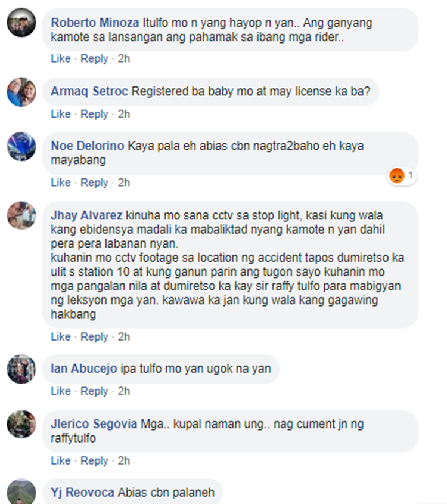
Task: Like Ian Abucejo's comment
Action: [61, 391]
